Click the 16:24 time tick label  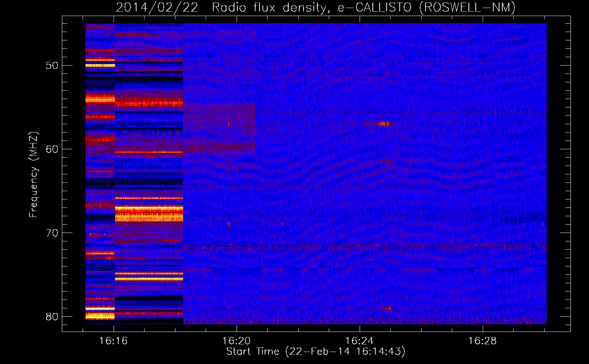(359, 341)
